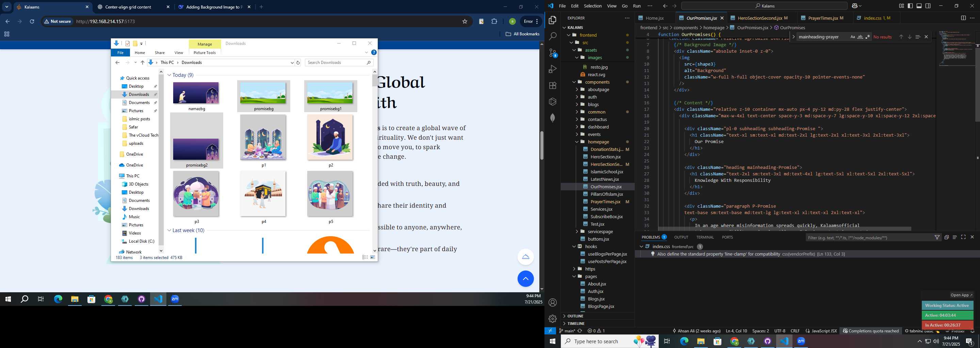Click File Explorer Help question mark icon
The image size is (980, 348).
(374, 52)
